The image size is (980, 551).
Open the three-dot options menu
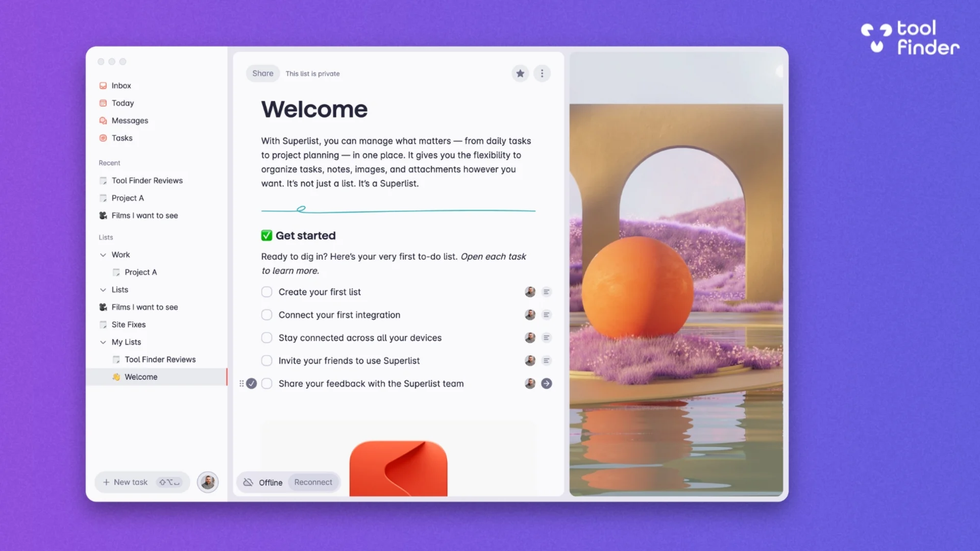[x=542, y=73]
